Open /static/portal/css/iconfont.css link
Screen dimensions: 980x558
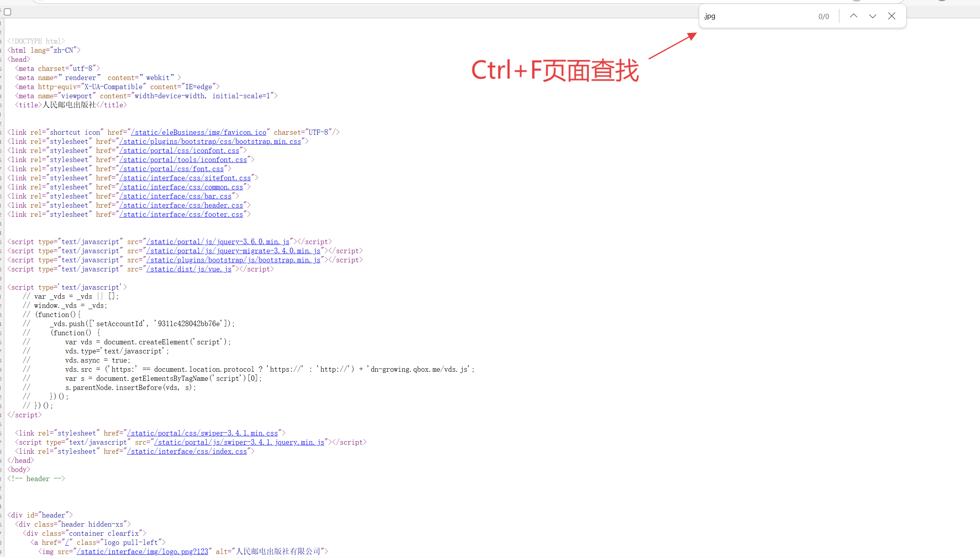pos(179,151)
